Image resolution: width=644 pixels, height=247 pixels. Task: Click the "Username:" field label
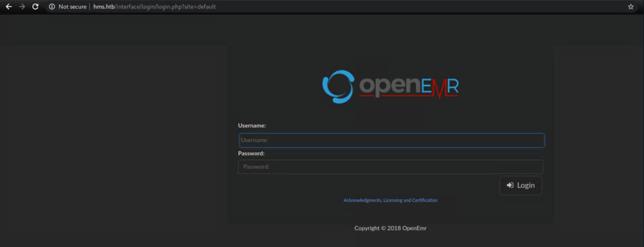click(252, 126)
